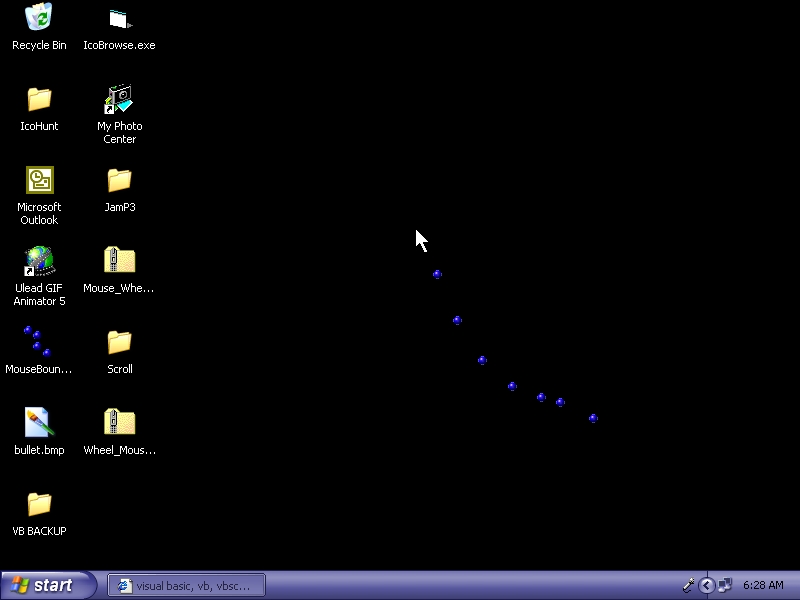Select the VB BACKUP folder
The image size is (800, 600).
tap(39, 504)
